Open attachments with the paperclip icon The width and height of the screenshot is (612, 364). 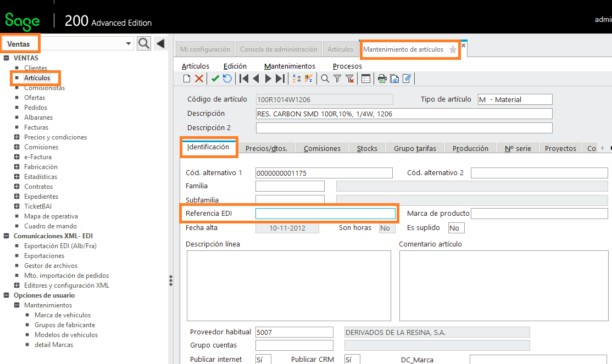click(x=407, y=79)
